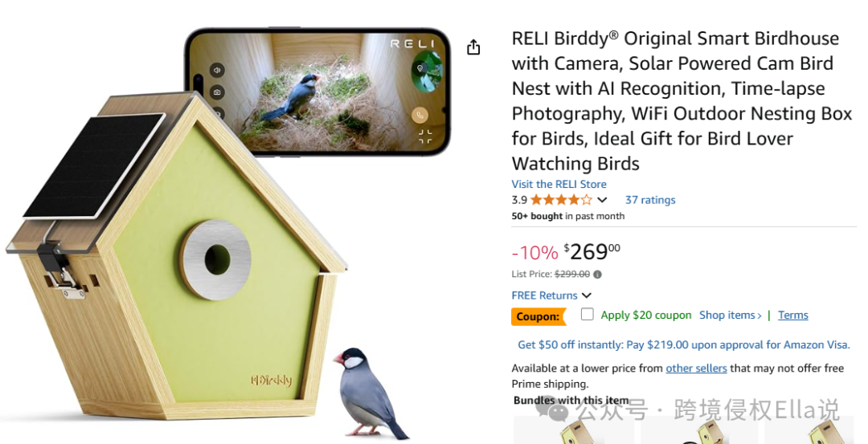Viewport: 868px width, 444px height.
Task: Open the 37 ratings link
Action: tap(650, 200)
